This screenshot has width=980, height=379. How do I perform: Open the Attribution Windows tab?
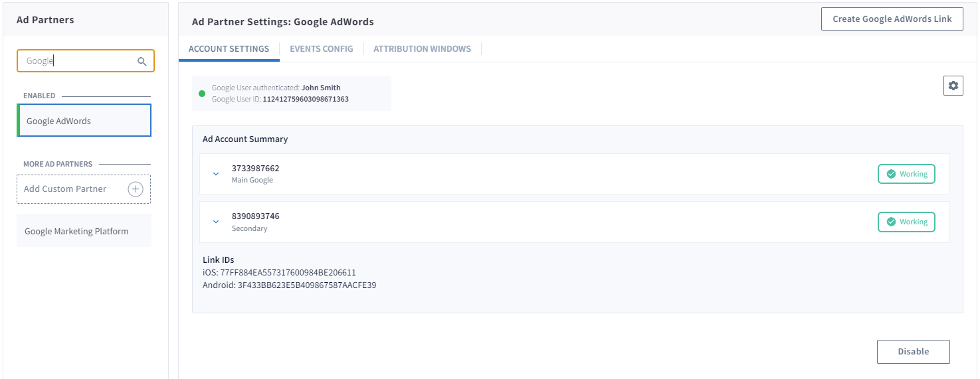tap(422, 49)
